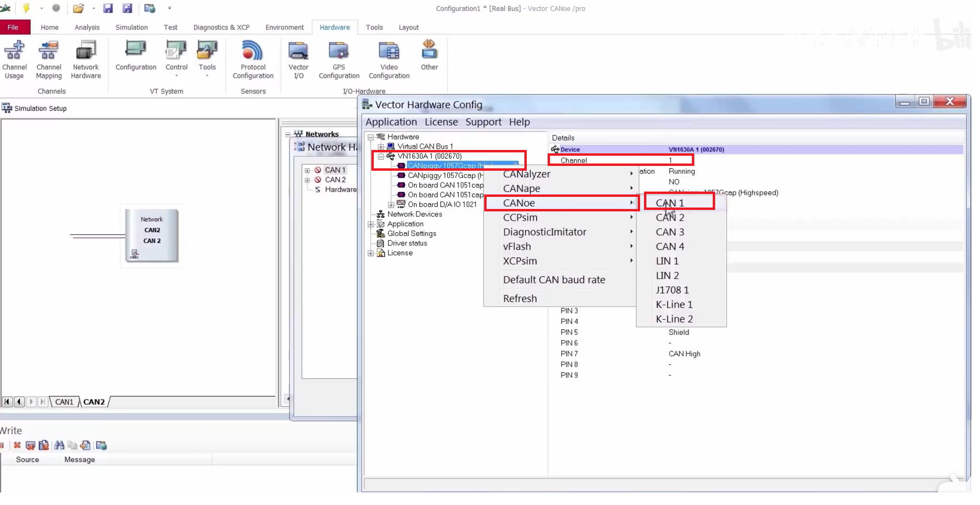This screenshot has height=505, width=980.
Task: Open the License menu in Hardware Config
Action: tap(441, 122)
